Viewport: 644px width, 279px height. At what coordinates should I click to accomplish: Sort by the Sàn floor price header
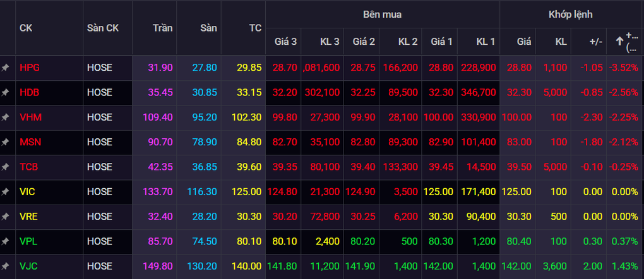click(208, 28)
